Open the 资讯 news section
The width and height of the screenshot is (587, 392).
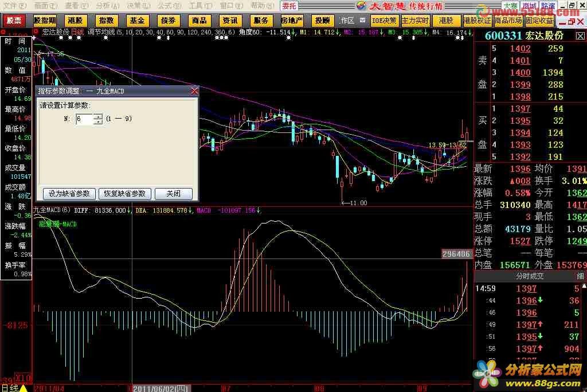[x=230, y=21]
